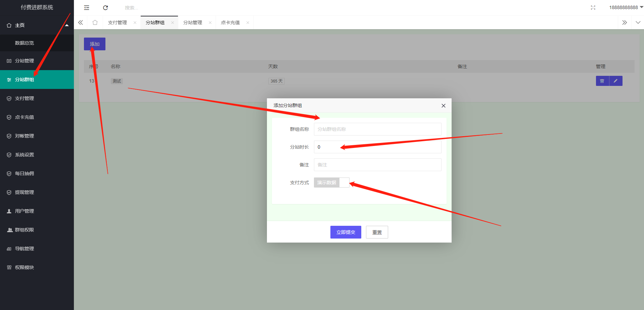The height and width of the screenshot is (310, 644).
Task: Open 用户管理 in the sidebar
Action: pyautogui.click(x=25, y=211)
